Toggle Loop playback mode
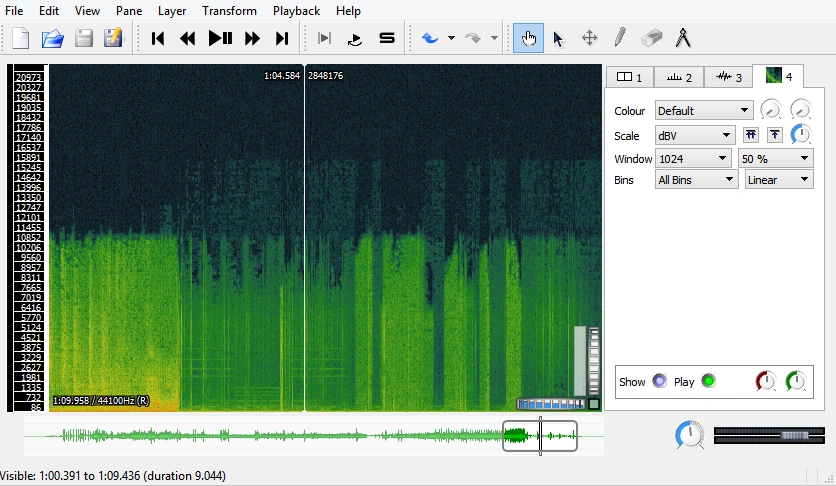Image resolution: width=836 pixels, height=486 pixels. 354,39
